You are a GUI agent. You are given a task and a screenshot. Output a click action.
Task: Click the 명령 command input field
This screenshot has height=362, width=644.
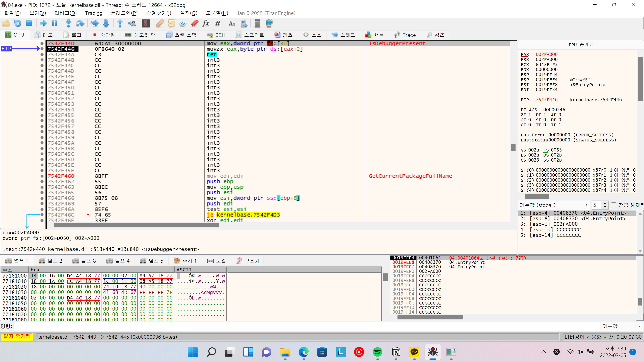tap(307, 326)
